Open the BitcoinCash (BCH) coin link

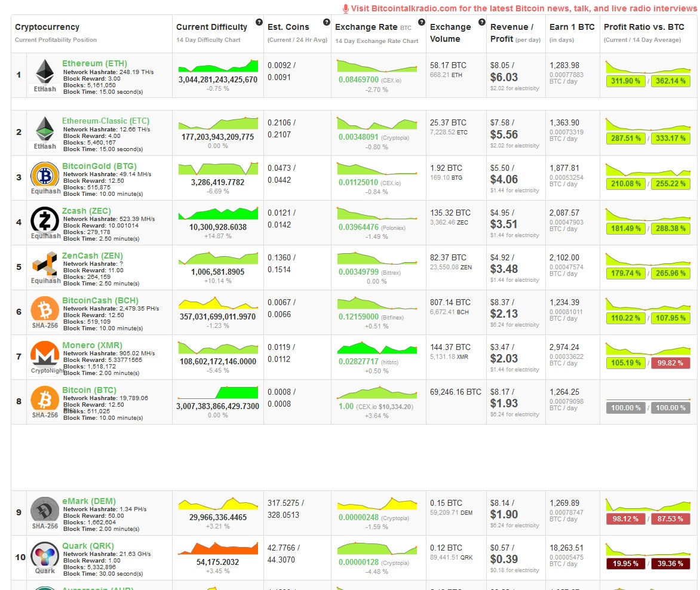point(100,300)
